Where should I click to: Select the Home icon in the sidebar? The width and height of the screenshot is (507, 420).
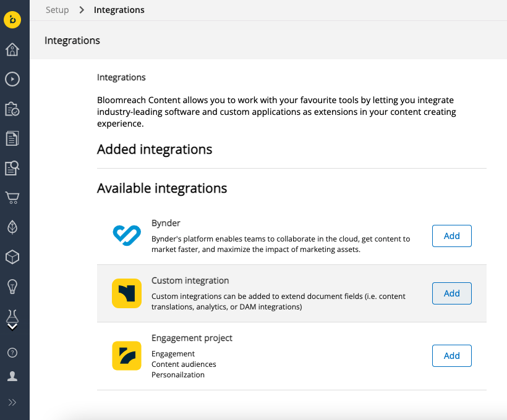pos(14,49)
